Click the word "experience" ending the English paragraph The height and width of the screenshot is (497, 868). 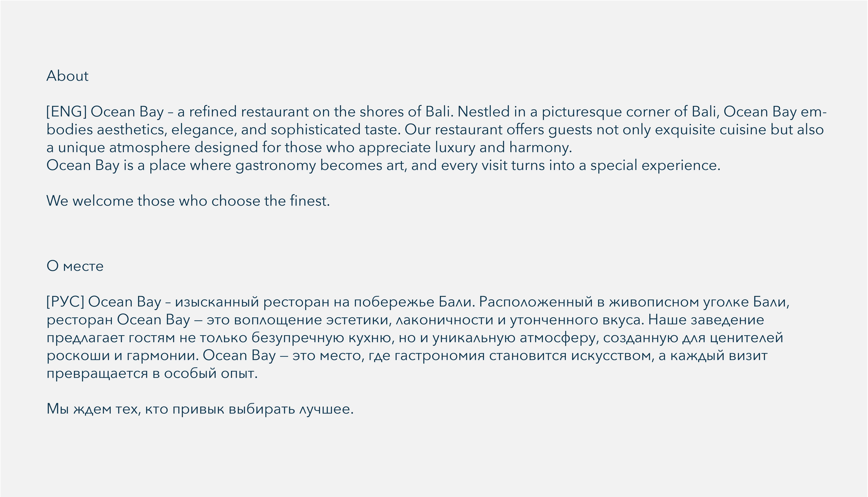tap(681, 166)
